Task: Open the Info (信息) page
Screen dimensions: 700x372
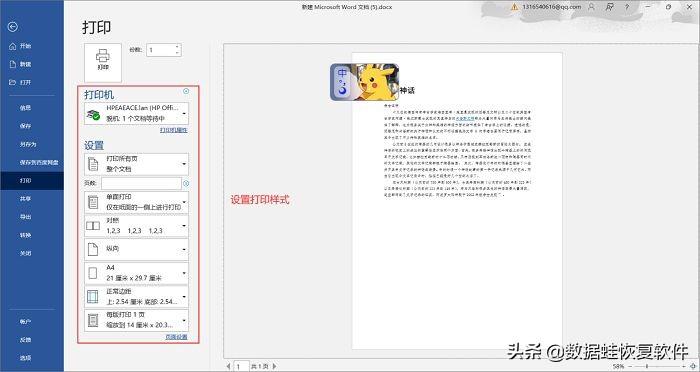Action: [32, 108]
